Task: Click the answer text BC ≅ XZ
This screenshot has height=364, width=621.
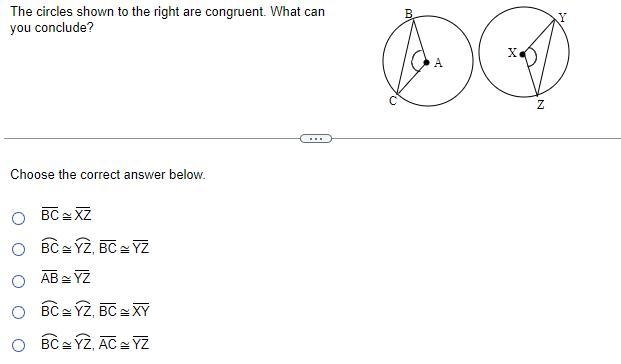Action: point(66,214)
